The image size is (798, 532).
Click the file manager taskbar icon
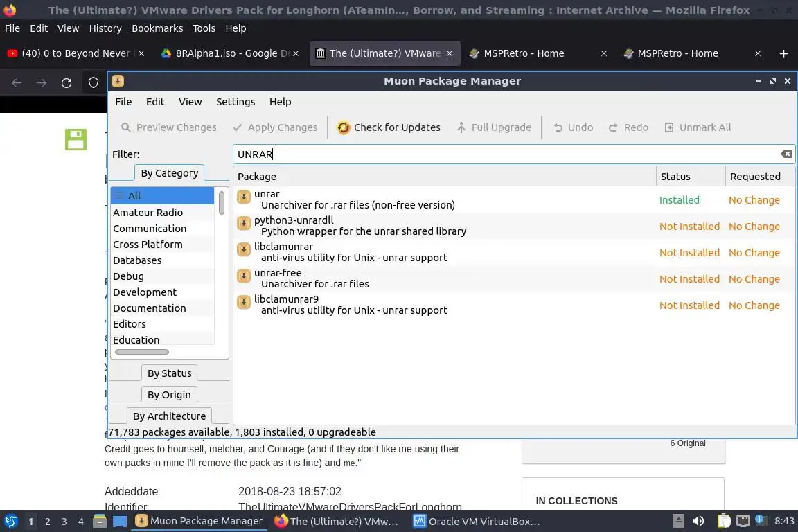[100, 521]
